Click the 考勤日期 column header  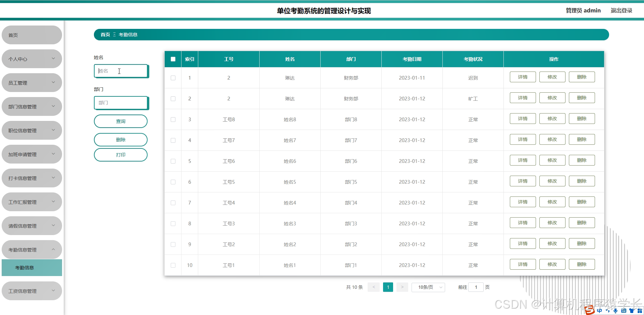[412, 59]
